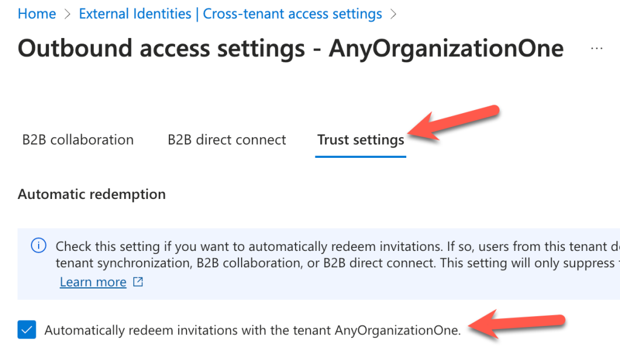This screenshot has height=364, width=620.
Task: Switch to the B2B collaboration tab
Action: point(77,140)
